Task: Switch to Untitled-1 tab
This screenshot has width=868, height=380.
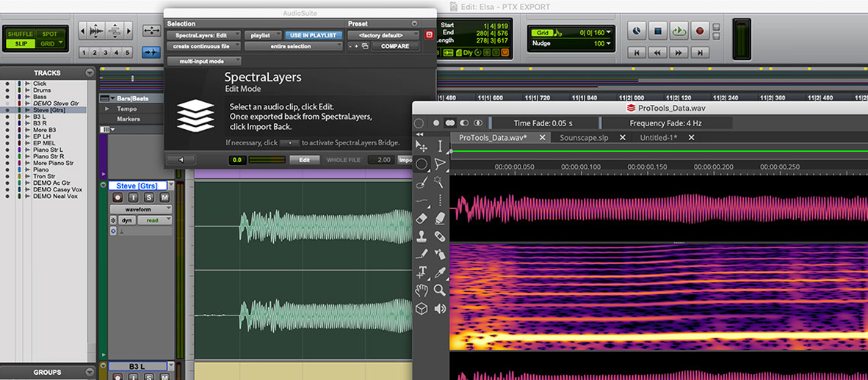Action: (x=659, y=138)
